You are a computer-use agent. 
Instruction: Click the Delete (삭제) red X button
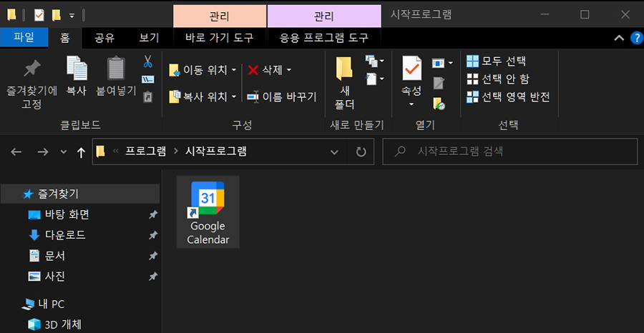coord(265,70)
